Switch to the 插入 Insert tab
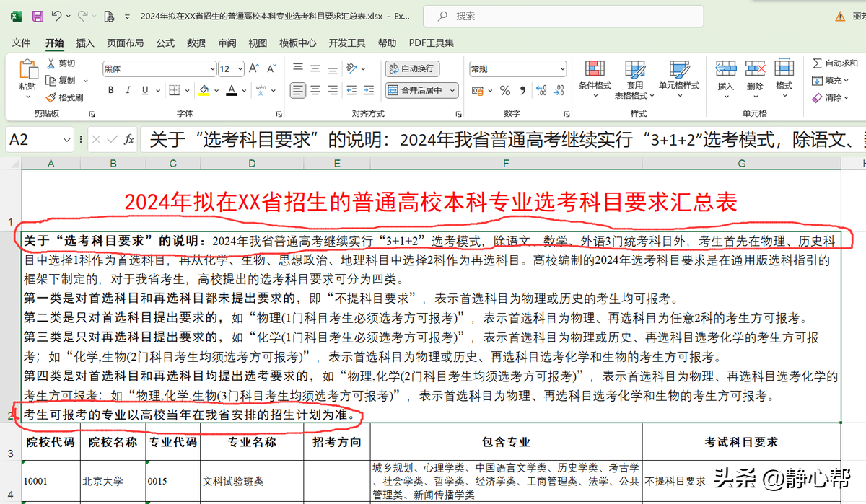Screen dimensions: 866x504 pyautogui.click(x=85, y=43)
